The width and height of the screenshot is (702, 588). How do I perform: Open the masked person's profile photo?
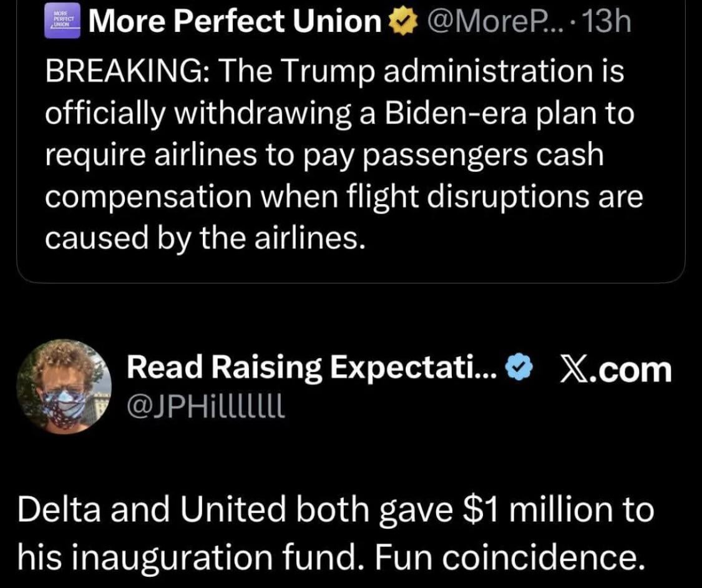(x=64, y=387)
